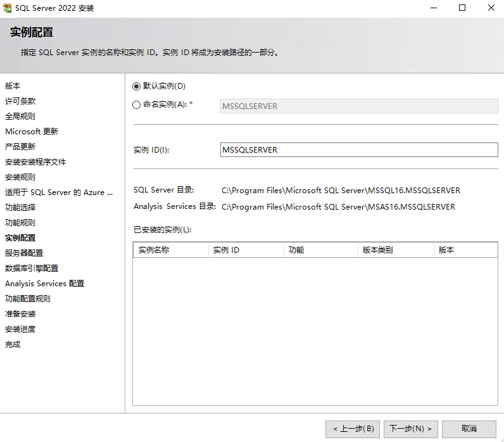Close the SQL Server 2022 安装 window
504x442 pixels.
click(x=491, y=8)
